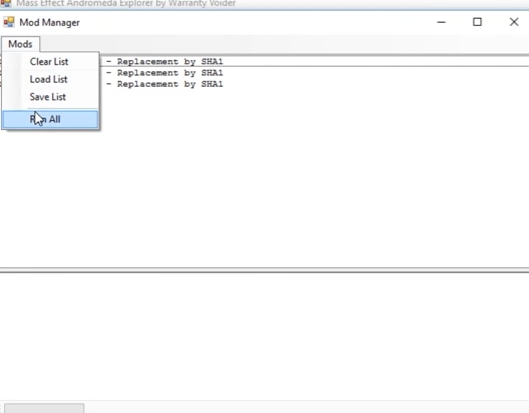The width and height of the screenshot is (529, 413).
Task: Click the empty menu bar area beside Mods
Action: (x=283, y=44)
